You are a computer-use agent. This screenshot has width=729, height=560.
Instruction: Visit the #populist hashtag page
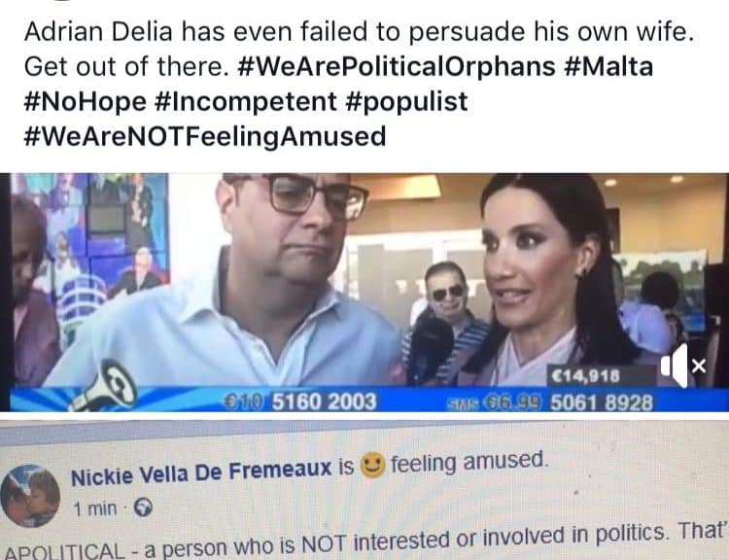(x=407, y=101)
